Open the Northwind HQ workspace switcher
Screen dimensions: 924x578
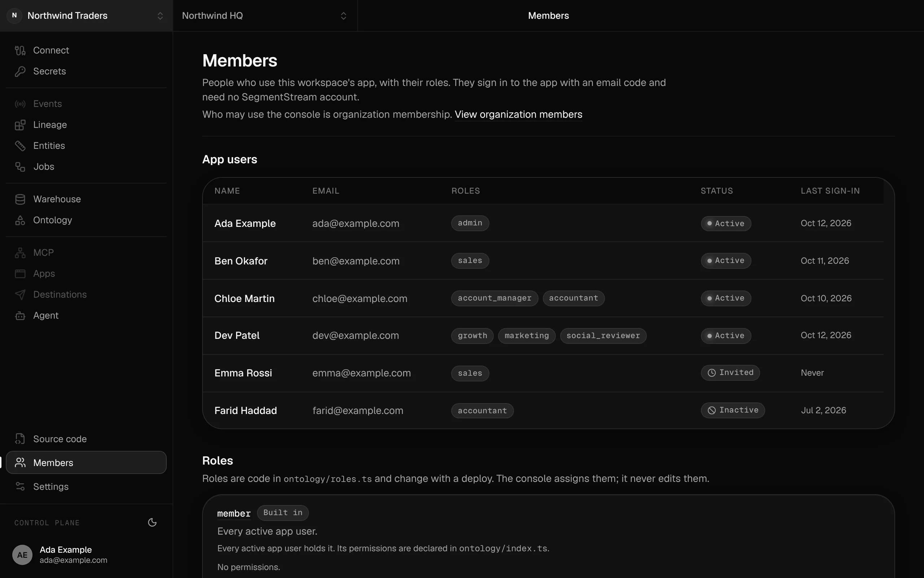[265, 16]
